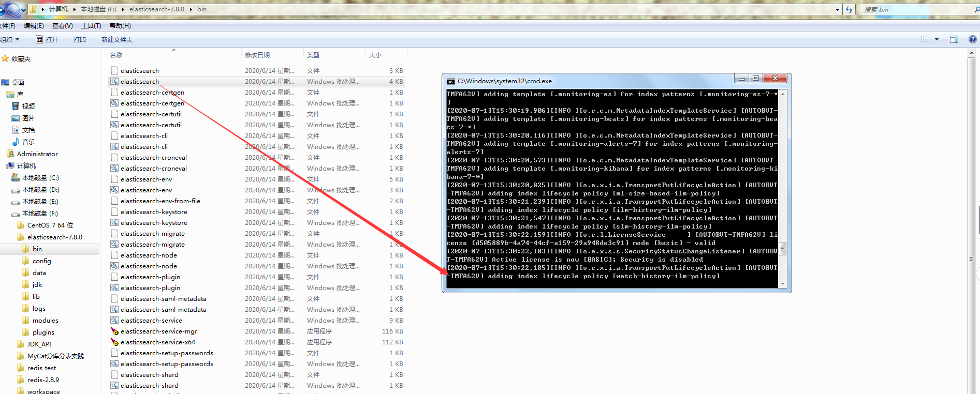Screen dimensions: 980x394
Task: Click the Print (打印) toolbar button
Action: pyautogui.click(x=79, y=39)
